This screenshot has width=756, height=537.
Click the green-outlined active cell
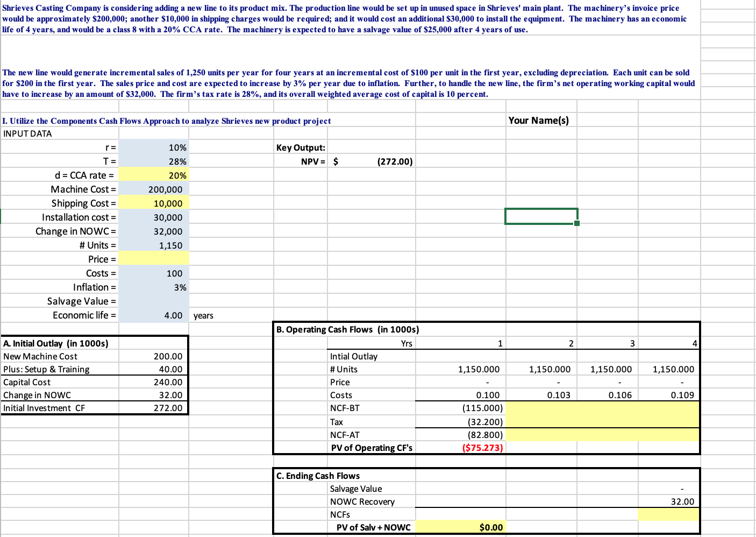541,216
